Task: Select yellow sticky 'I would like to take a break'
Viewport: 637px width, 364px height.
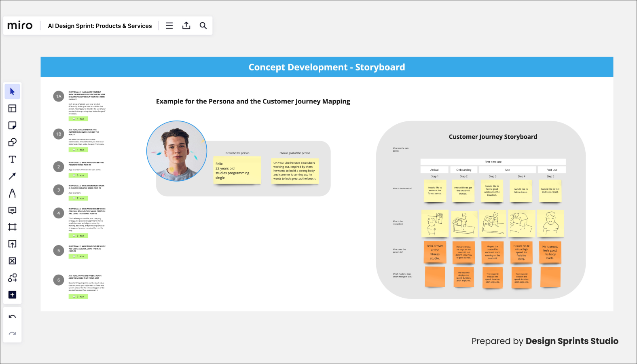Action: click(x=521, y=191)
